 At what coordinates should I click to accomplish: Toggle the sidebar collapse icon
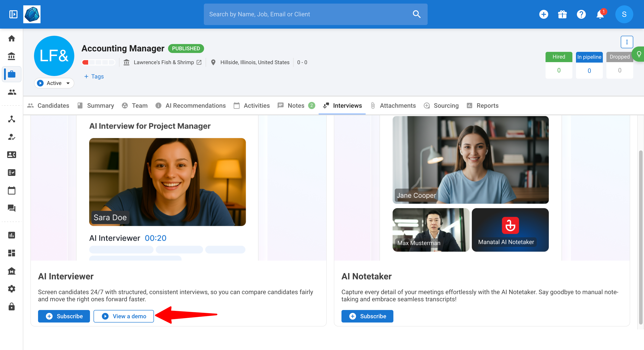coord(13,14)
